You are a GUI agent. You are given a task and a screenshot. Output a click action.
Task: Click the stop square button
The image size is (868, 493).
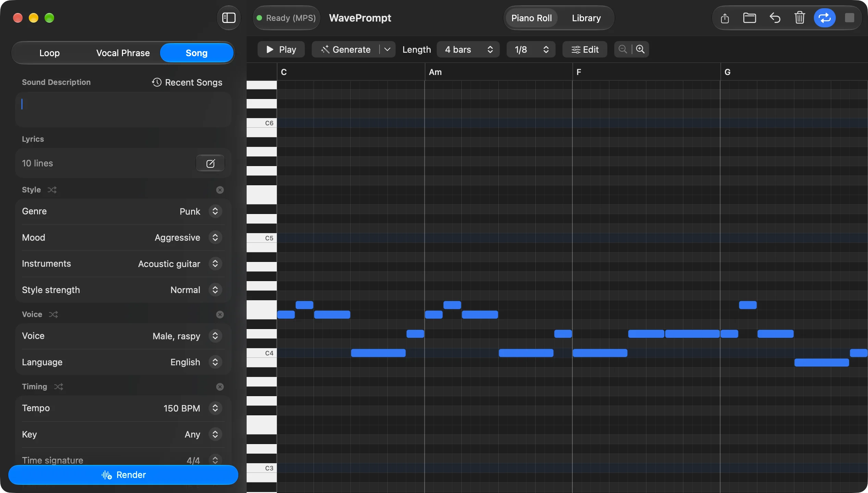tap(850, 18)
